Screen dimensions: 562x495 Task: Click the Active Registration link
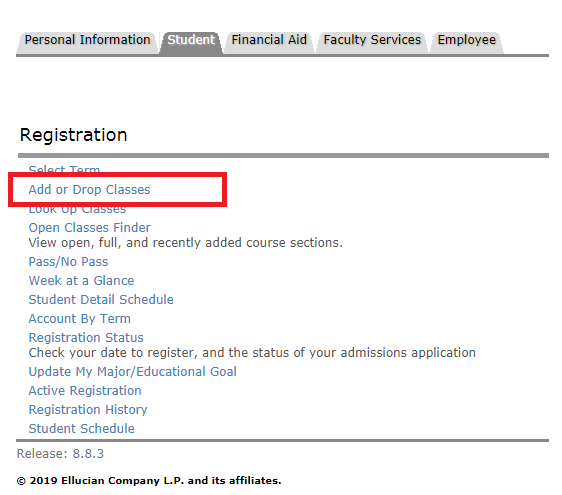[85, 391]
